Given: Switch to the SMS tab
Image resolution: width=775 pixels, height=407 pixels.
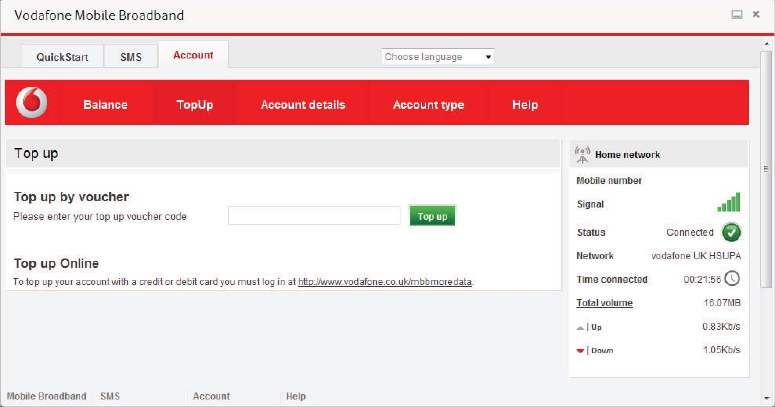Looking at the screenshot, I should [130, 57].
